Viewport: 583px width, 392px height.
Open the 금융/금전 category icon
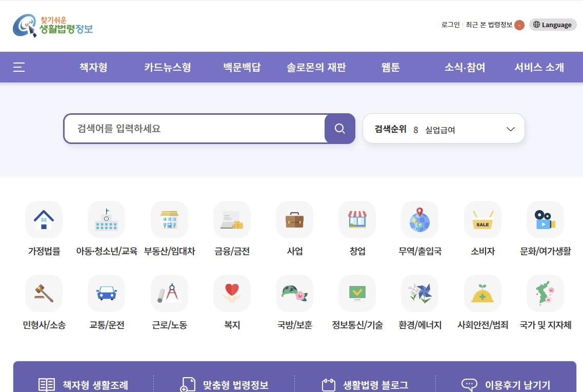[x=232, y=219]
